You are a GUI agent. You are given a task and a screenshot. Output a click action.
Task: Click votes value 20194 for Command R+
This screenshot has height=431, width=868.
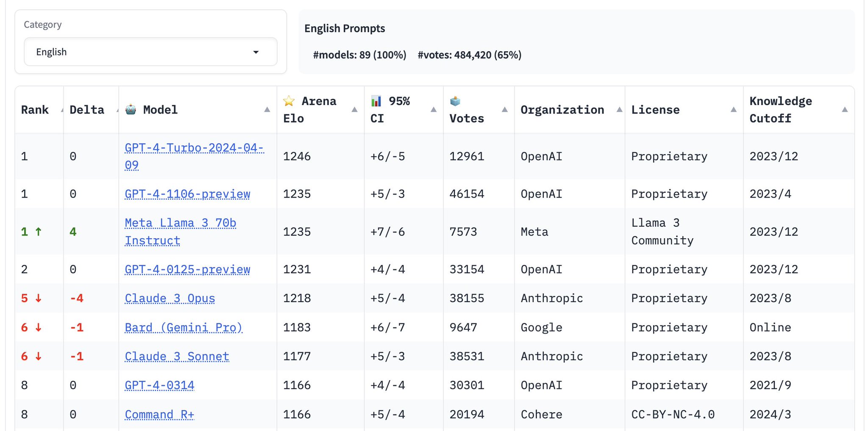pyautogui.click(x=467, y=414)
